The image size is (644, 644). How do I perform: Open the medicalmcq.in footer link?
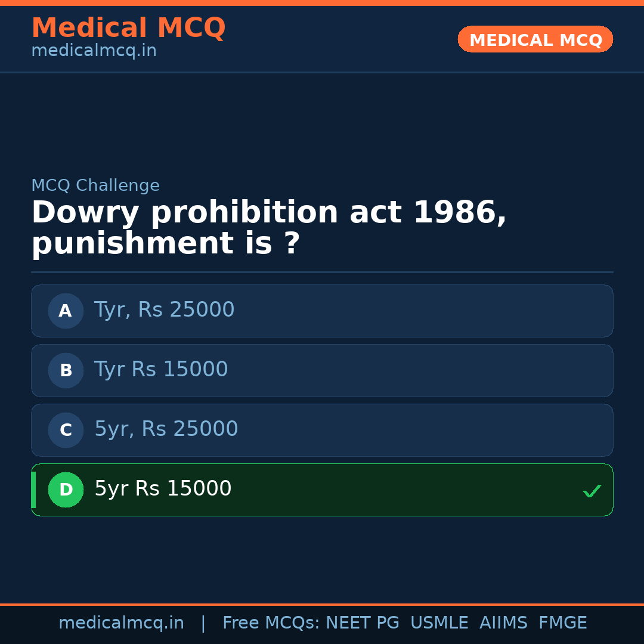tap(121, 622)
